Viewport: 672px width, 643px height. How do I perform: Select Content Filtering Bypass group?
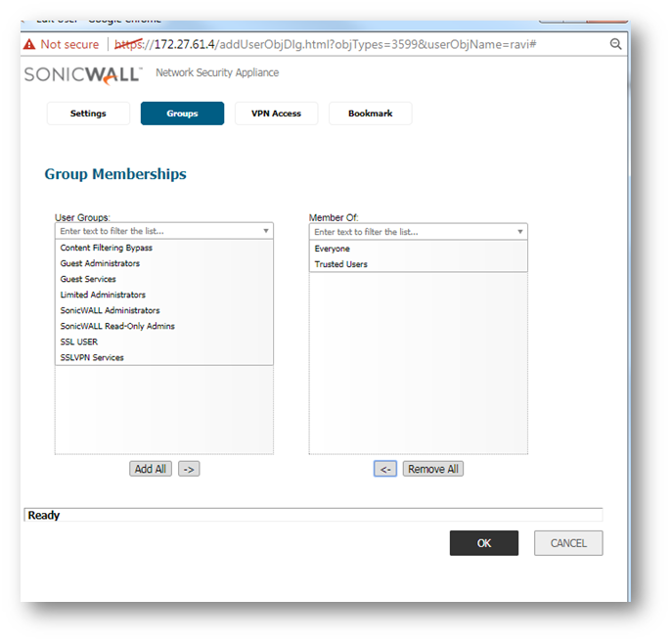coord(106,249)
